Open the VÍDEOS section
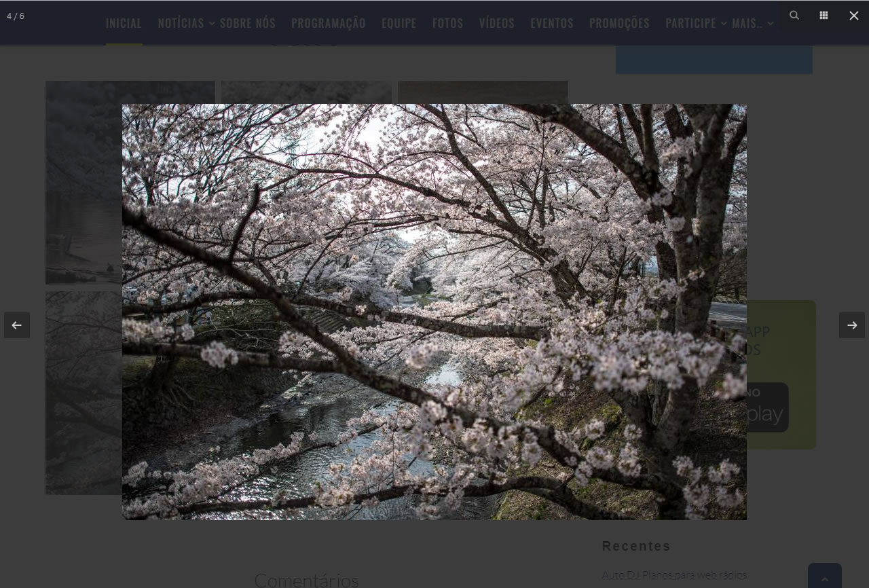 [x=497, y=23]
